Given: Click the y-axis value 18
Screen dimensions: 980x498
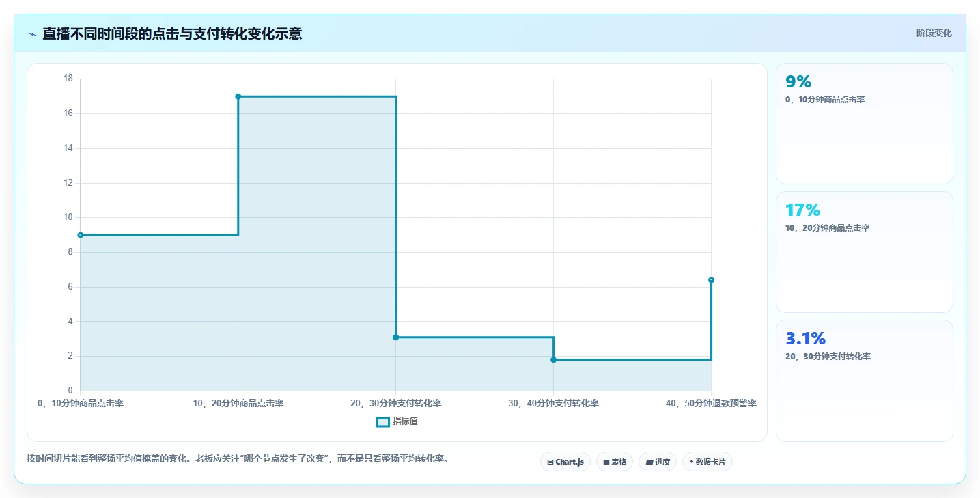Looking at the screenshot, I should (68, 79).
